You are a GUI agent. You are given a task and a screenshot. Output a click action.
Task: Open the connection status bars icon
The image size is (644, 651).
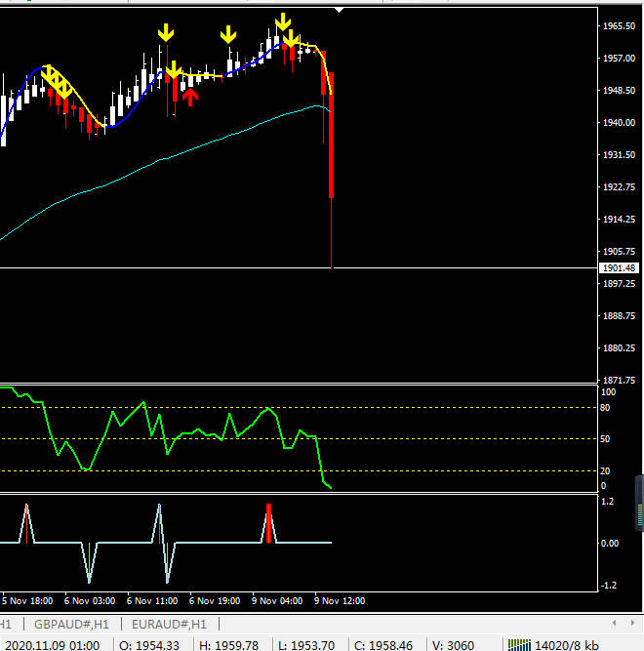coord(519,645)
